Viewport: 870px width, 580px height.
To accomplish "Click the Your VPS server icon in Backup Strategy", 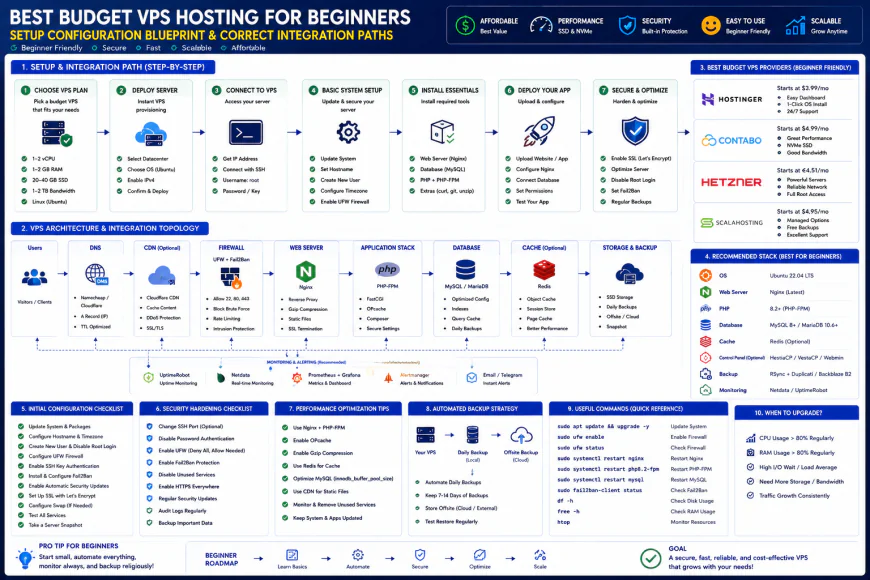I will [426, 435].
